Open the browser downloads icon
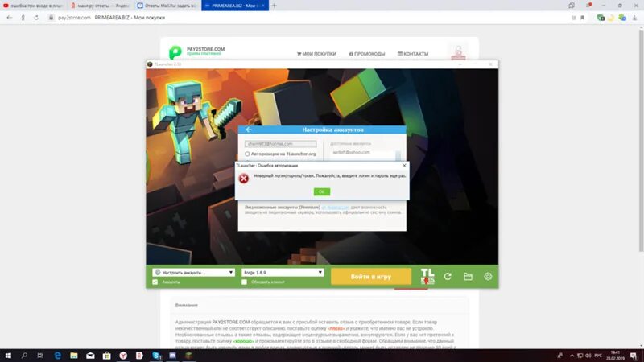This screenshot has height=362, width=644. [x=634, y=18]
